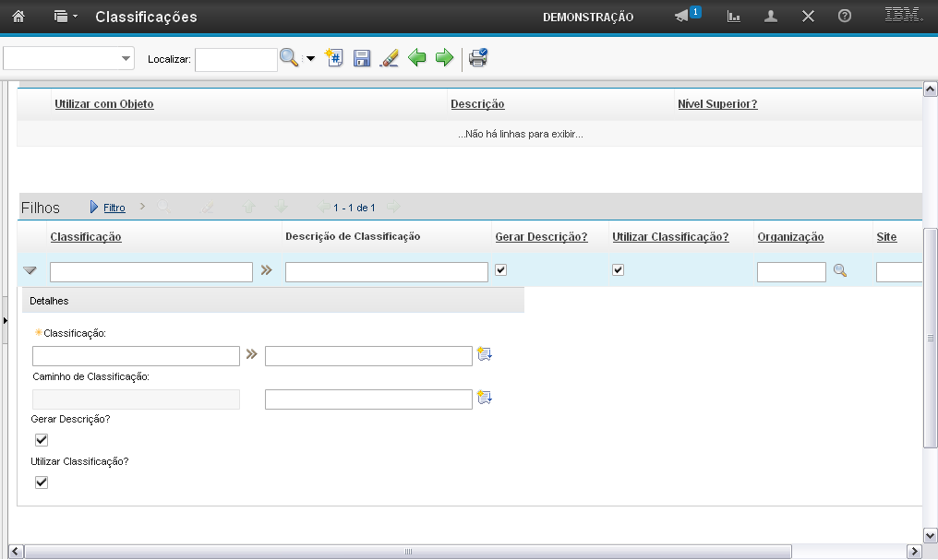The height and width of the screenshot is (560, 938).
Task: Go to next record green arrow
Action: (x=444, y=58)
